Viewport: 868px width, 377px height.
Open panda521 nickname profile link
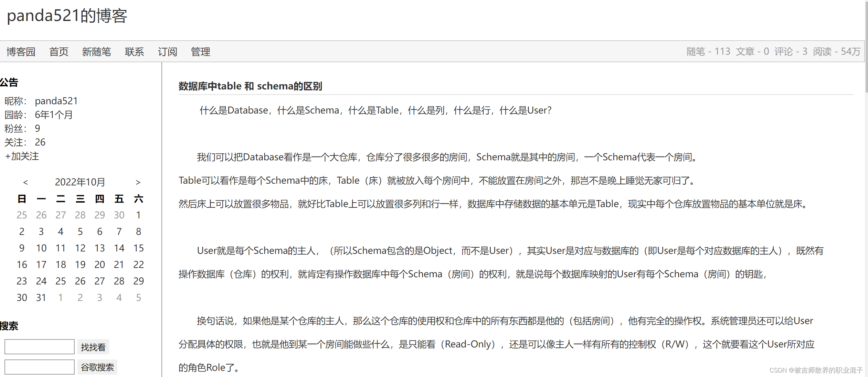click(x=56, y=101)
